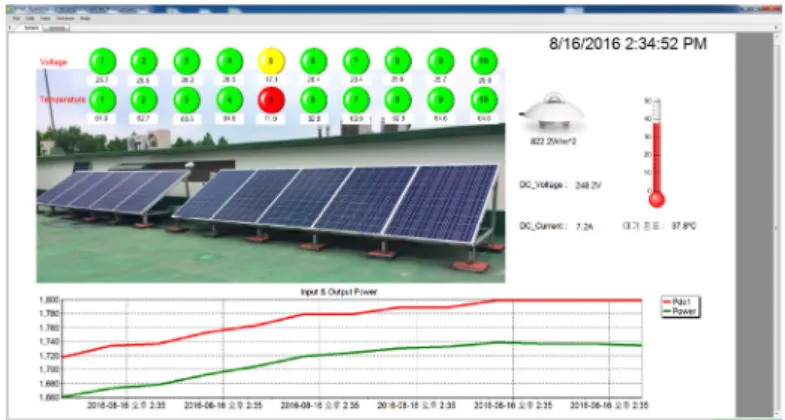
Task: Click Temperature indicator lamp number 2
Action: click(144, 100)
